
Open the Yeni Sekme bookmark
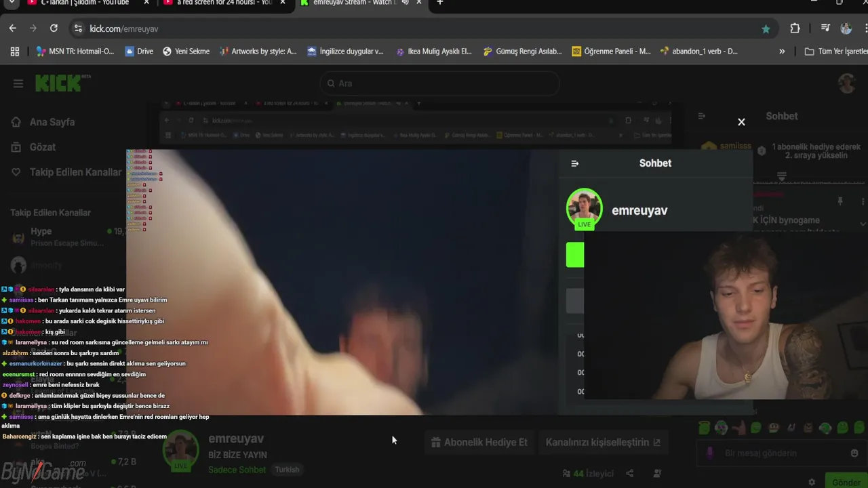pos(186,51)
